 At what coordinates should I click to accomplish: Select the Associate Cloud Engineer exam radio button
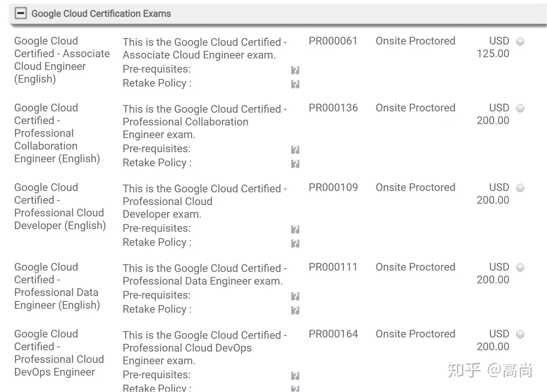click(520, 41)
